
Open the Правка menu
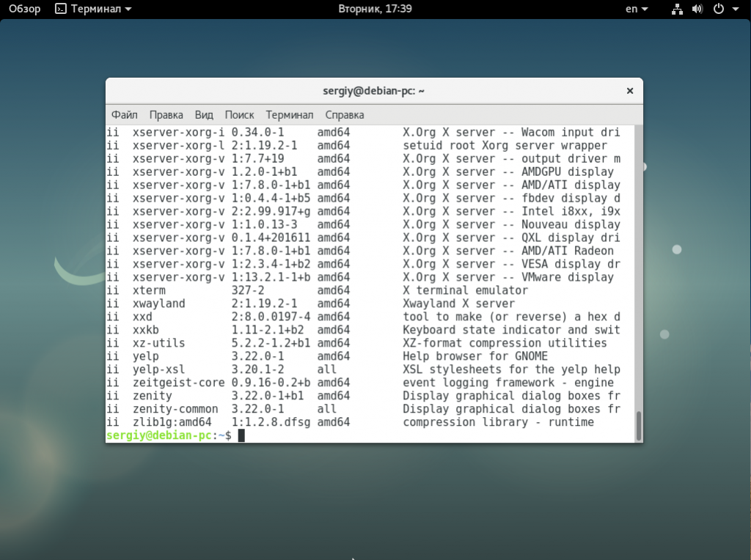pyautogui.click(x=166, y=115)
